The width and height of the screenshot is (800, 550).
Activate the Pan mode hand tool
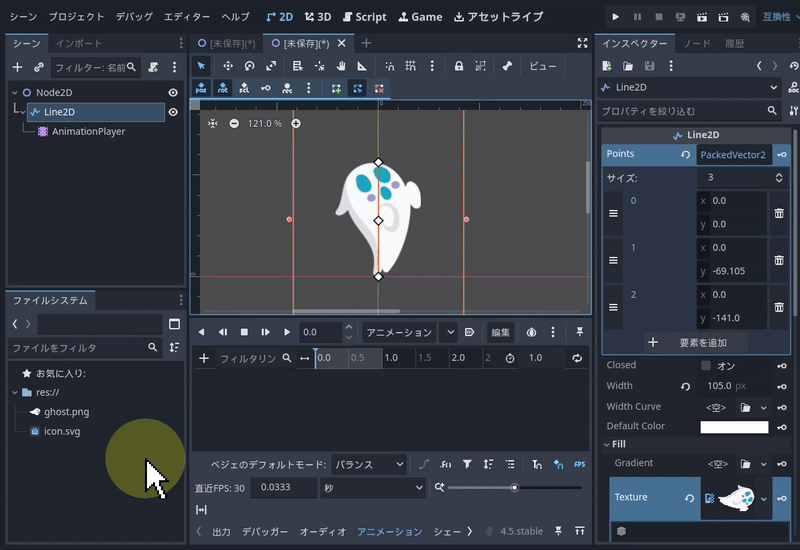pyautogui.click(x=341, y=66)
